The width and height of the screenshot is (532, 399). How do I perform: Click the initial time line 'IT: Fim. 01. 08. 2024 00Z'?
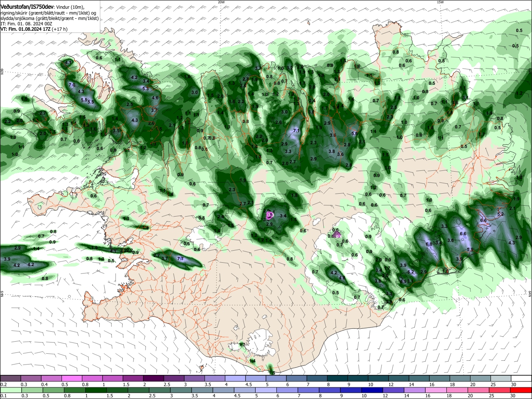pyautogui.click(x=26, y=24)
